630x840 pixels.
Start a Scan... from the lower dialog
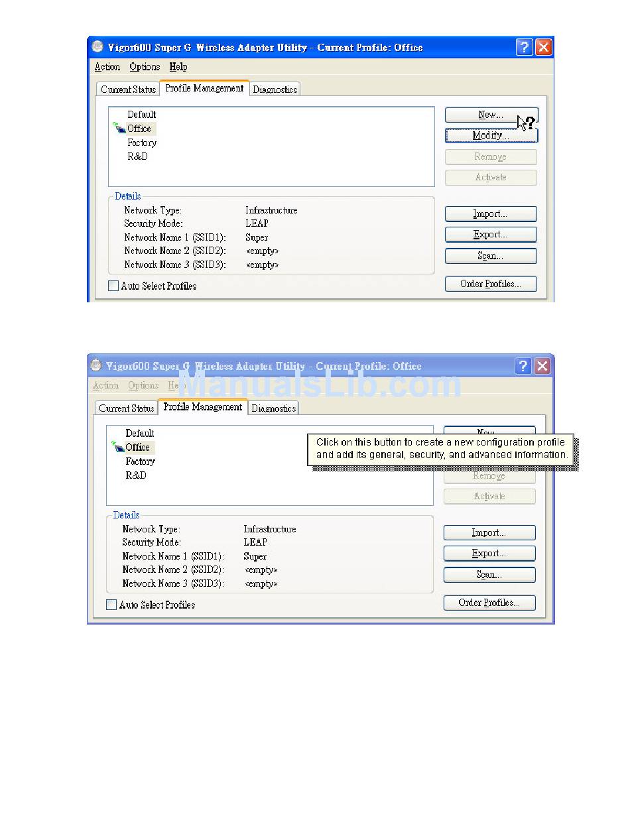[489, 575]
